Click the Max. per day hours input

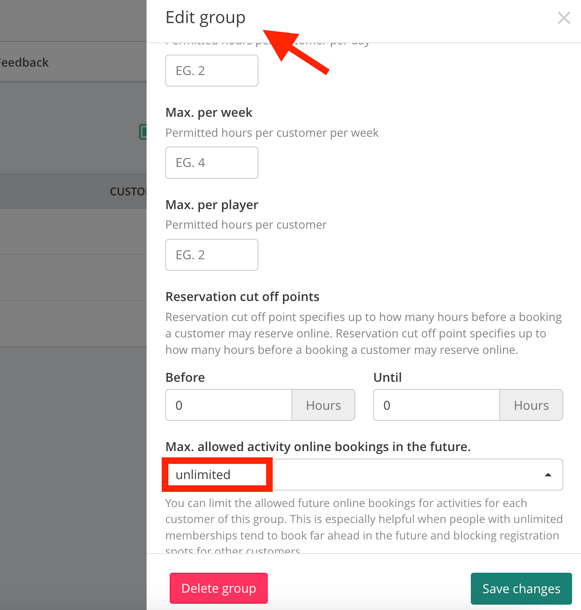pyautogui.click(x=212, y=70)
